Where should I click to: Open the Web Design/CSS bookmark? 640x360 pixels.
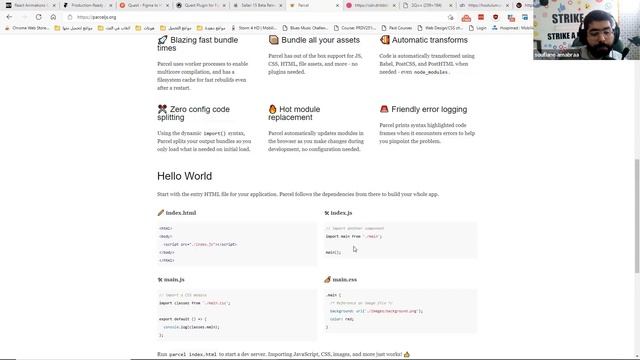[x=440, y=28]
